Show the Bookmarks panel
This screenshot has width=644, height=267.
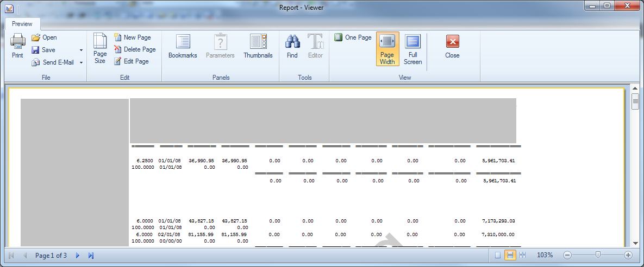point(183,46)
